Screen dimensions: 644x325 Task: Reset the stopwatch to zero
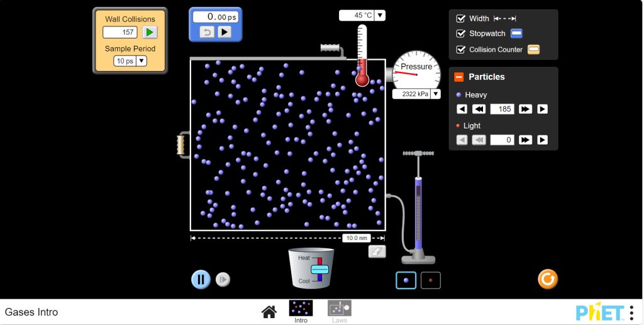pyautogui.click(x=208, y=32)
